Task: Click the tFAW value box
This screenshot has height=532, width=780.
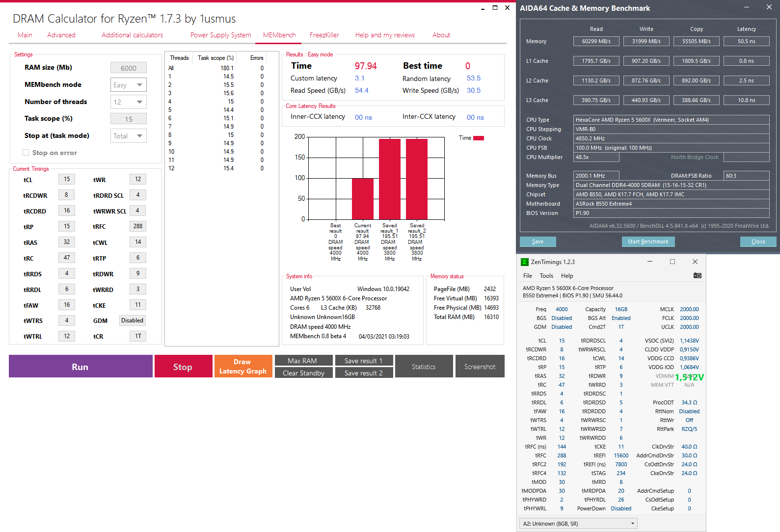Action: click(x=67, y=305)
